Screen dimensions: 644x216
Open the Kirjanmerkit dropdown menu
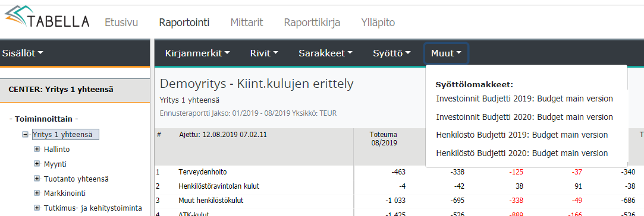(197, 53)
